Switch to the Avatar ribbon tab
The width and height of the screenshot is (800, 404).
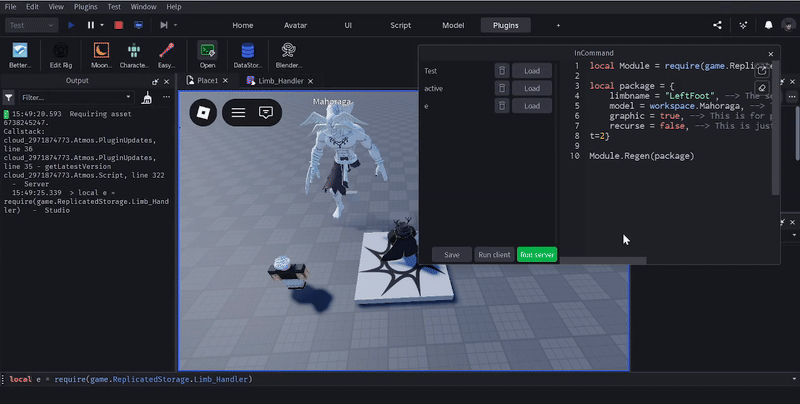pos(295,25)
